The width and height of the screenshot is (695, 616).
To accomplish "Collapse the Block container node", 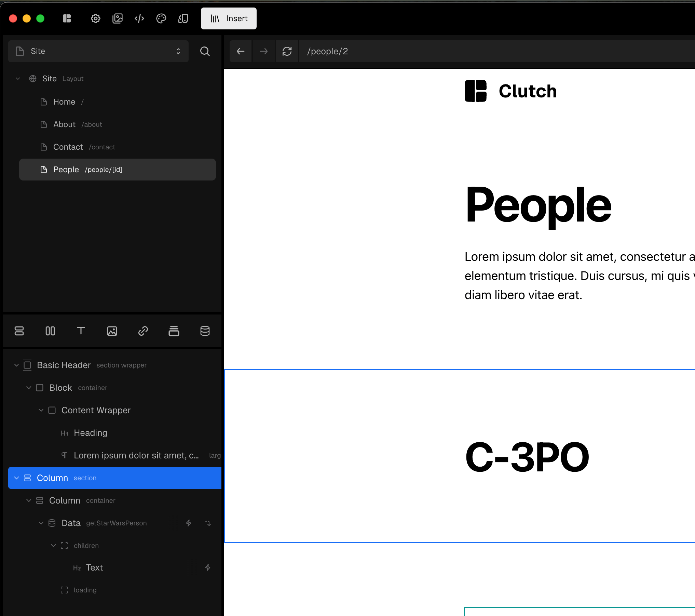I will [29, 388].
